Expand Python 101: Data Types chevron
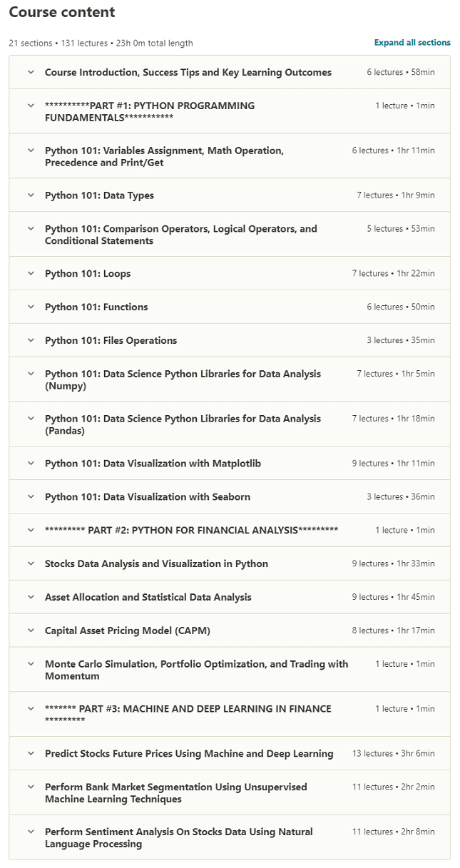The width and height of the screenshot is (460, 868). pos(31,195)
